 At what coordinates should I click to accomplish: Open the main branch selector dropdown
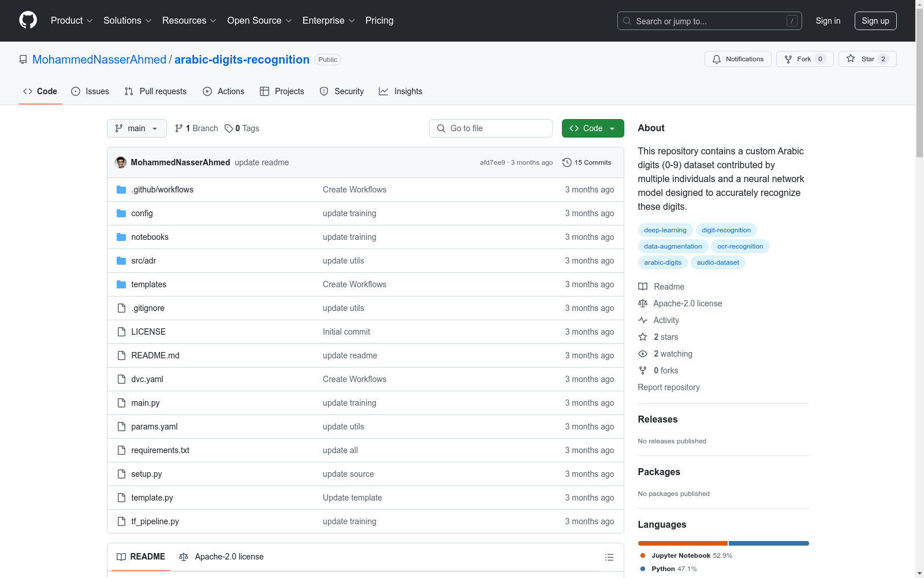(x=137, y=128)
